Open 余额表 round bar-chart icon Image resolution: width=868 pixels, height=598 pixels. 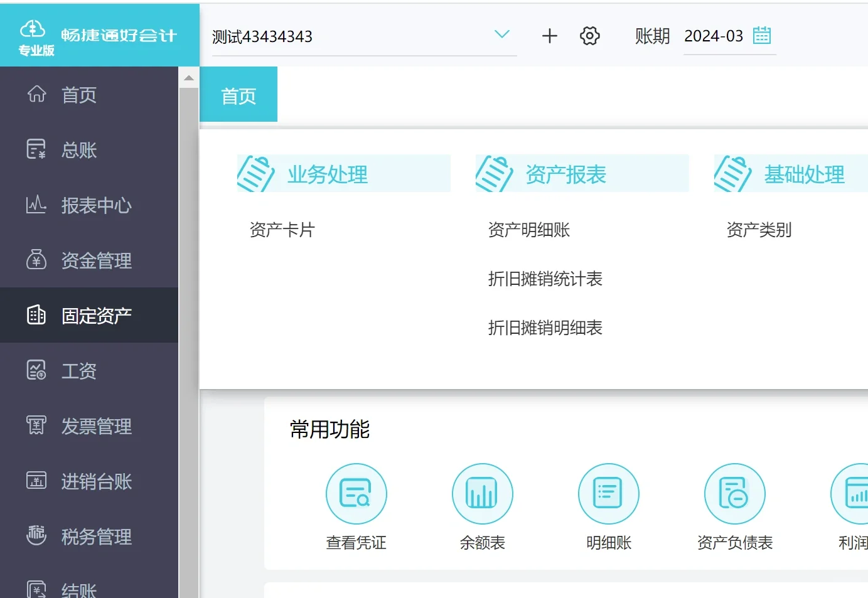483,494
